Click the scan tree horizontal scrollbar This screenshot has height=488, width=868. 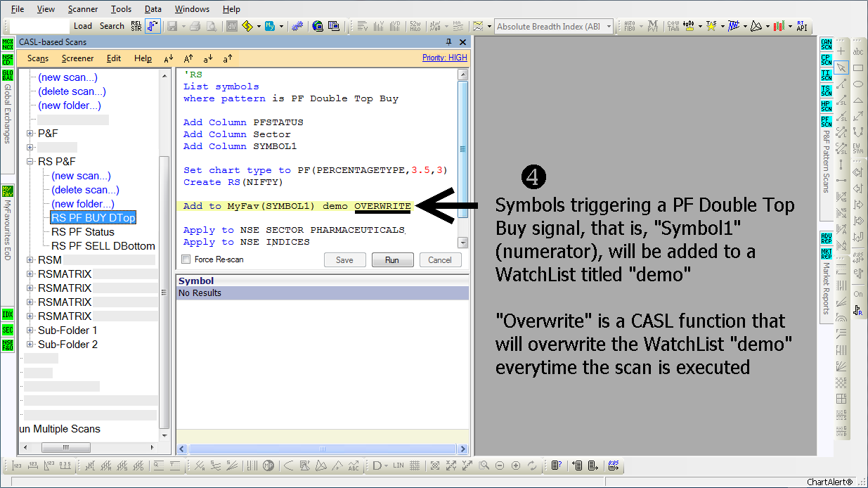[x=88, y=448]
